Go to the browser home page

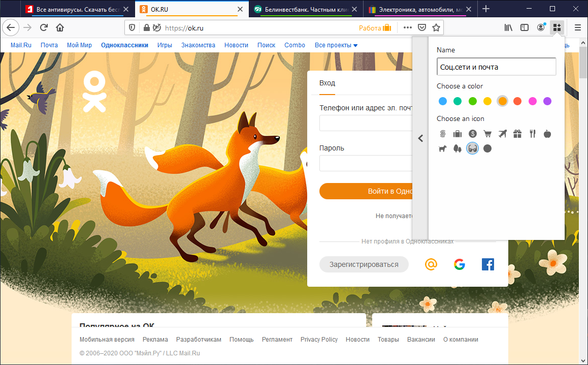[x=59, y=27]
